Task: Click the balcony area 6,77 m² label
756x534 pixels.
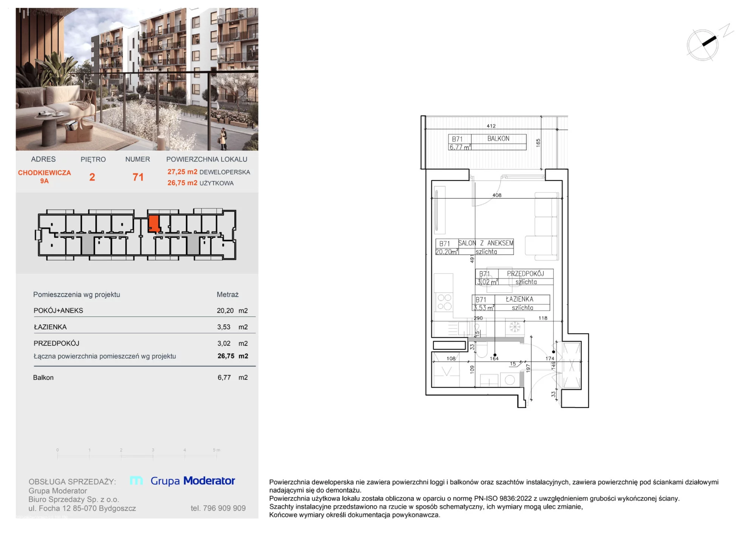Action: coord(460,147)
